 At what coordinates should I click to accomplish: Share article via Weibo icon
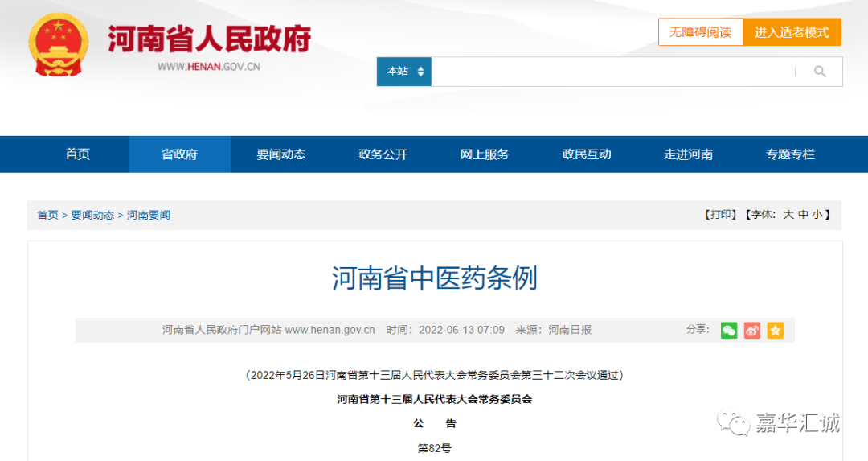point(752,330)
